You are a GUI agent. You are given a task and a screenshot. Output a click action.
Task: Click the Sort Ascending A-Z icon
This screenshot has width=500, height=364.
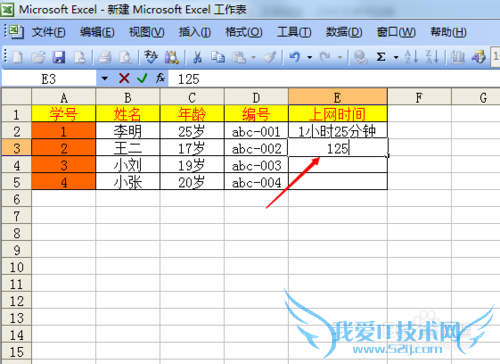click(x=411, y=57)
